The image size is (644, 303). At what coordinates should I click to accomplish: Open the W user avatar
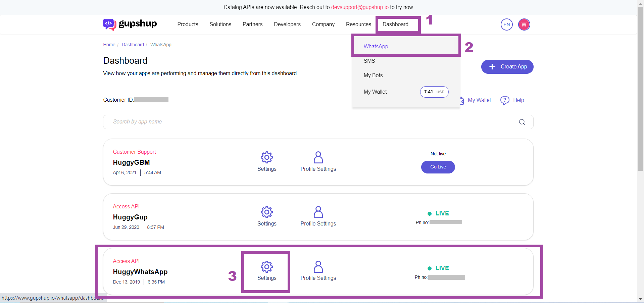point(524,24)
